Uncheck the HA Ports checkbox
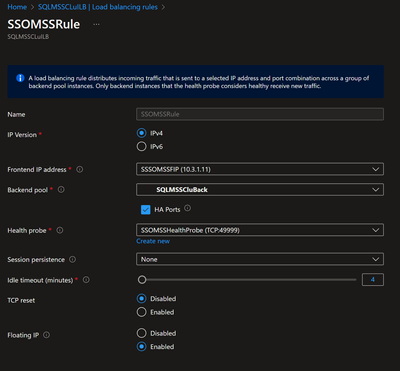The image size is (400, 371). tap(146, 210)
